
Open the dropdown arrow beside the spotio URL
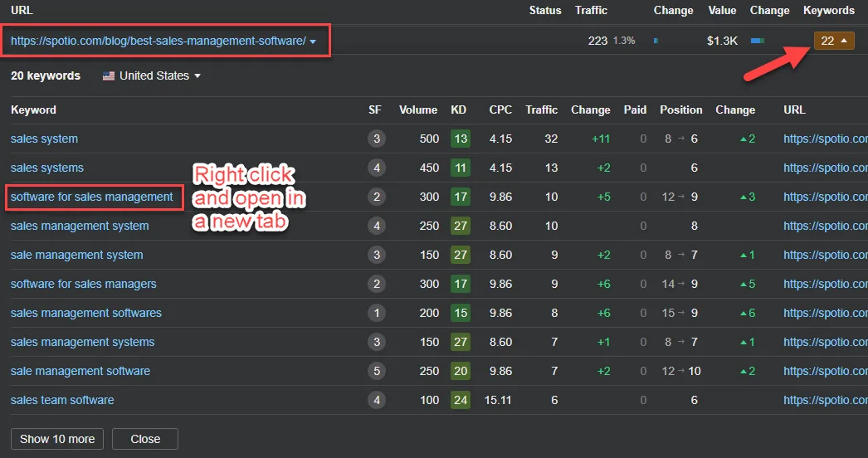click(313, 41)
